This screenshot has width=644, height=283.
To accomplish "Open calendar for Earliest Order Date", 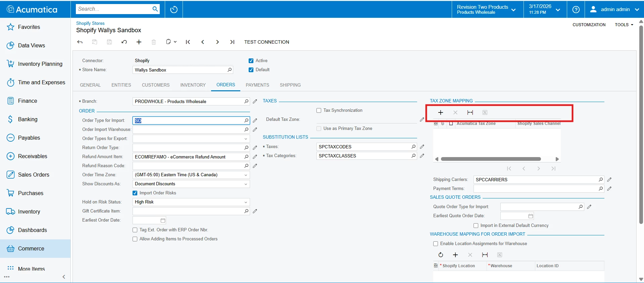I will 163,220.
